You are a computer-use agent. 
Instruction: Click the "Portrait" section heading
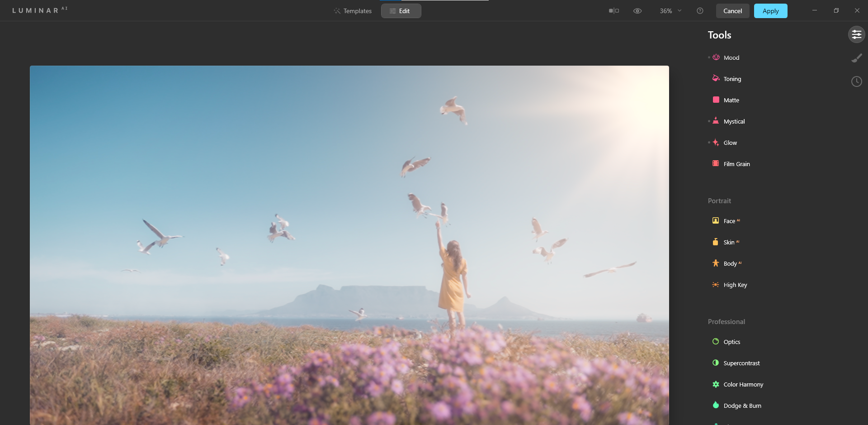pos(719,201)
